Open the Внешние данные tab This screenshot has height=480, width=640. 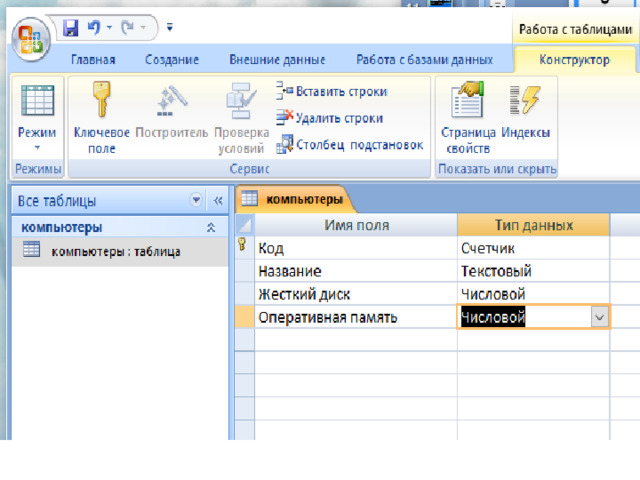[x=277, y=60]
